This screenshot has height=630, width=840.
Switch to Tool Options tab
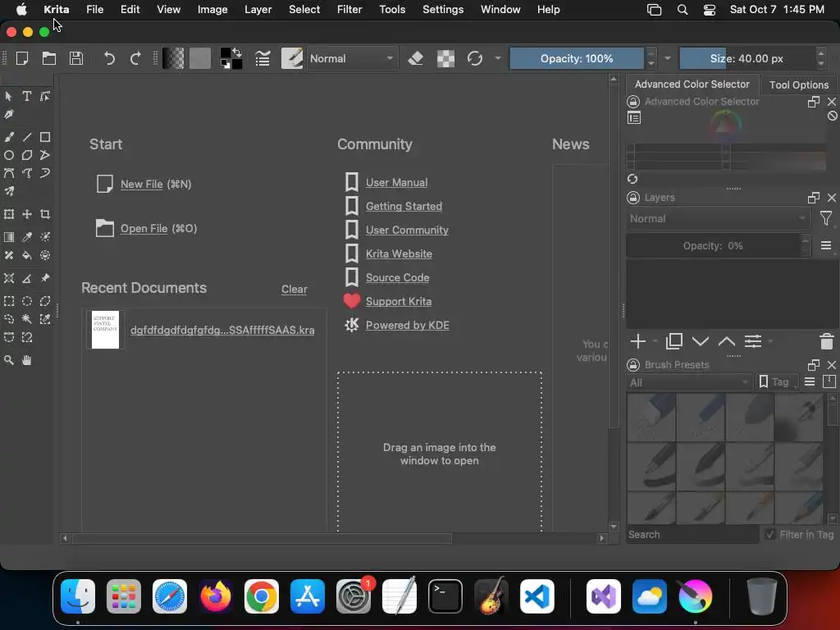pos(799,84)
